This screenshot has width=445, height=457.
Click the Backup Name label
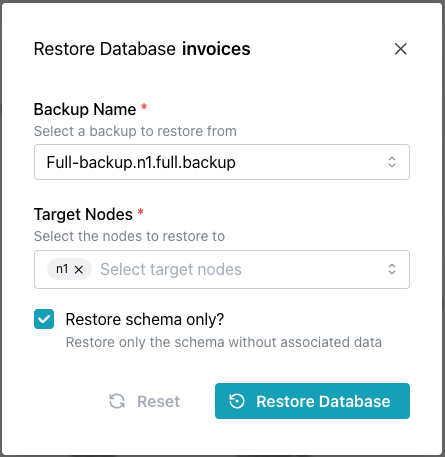point(85,109)
